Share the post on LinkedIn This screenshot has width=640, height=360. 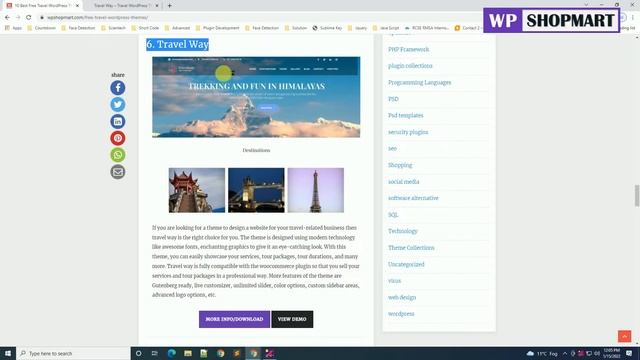[118, 121]
